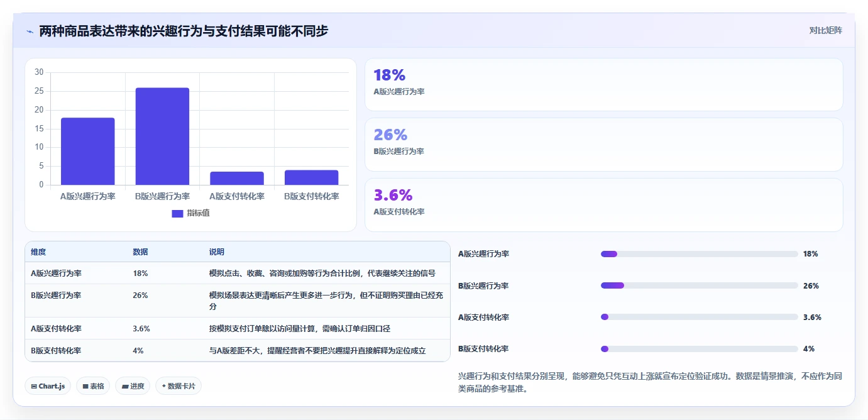Click table cell A版支付转化率 in 维度 column
This screenshot has height=420, width=868.
56,328
